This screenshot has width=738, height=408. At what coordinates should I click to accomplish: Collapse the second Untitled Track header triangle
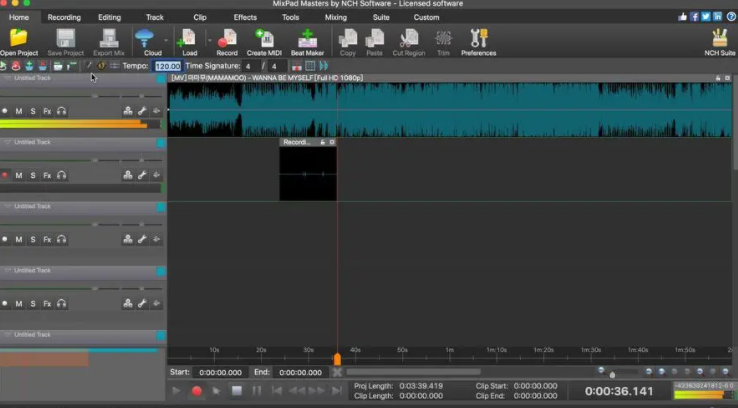[x=8, y=142]
